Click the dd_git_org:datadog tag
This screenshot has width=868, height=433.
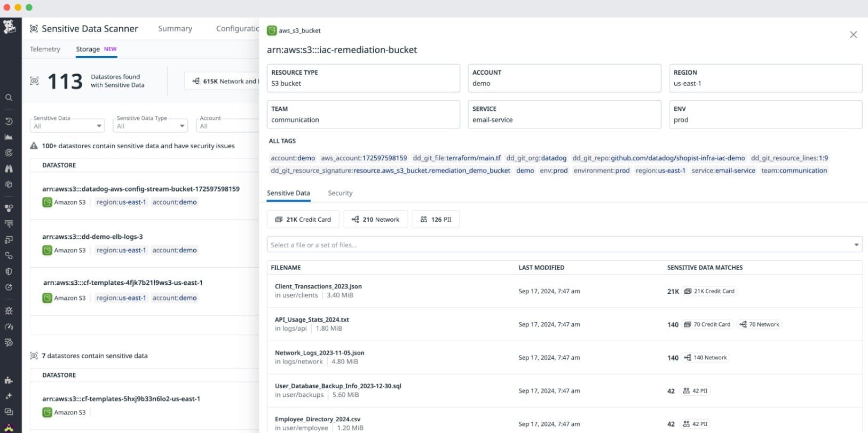click(536, 158)
